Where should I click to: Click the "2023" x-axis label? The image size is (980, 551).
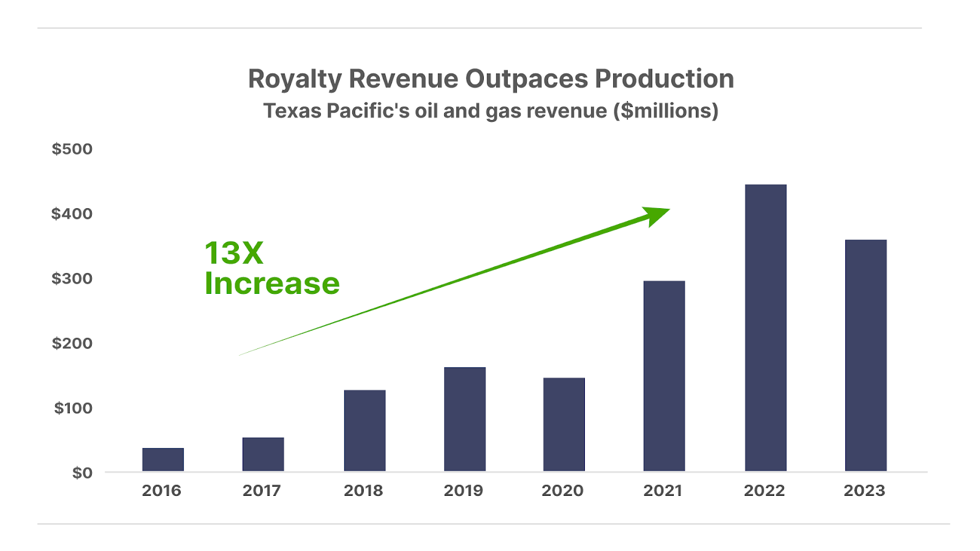click(x=865, y=490)
